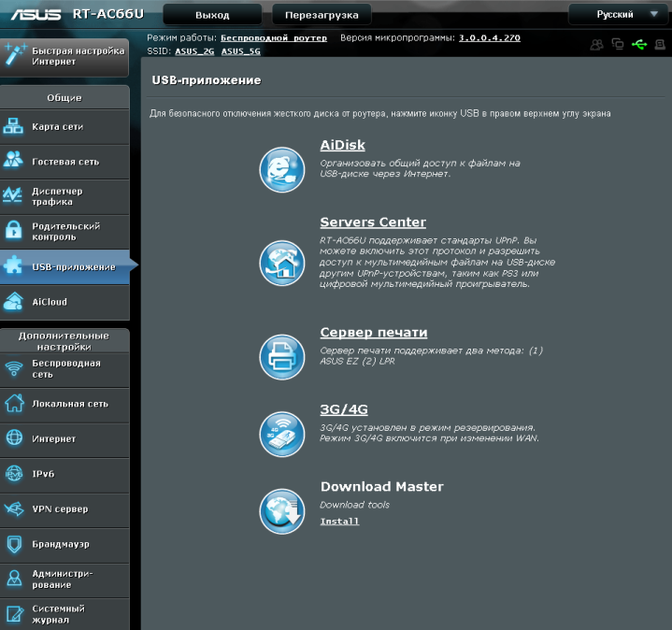Open Гостевая сеть menu item

(x=64, y=162)
